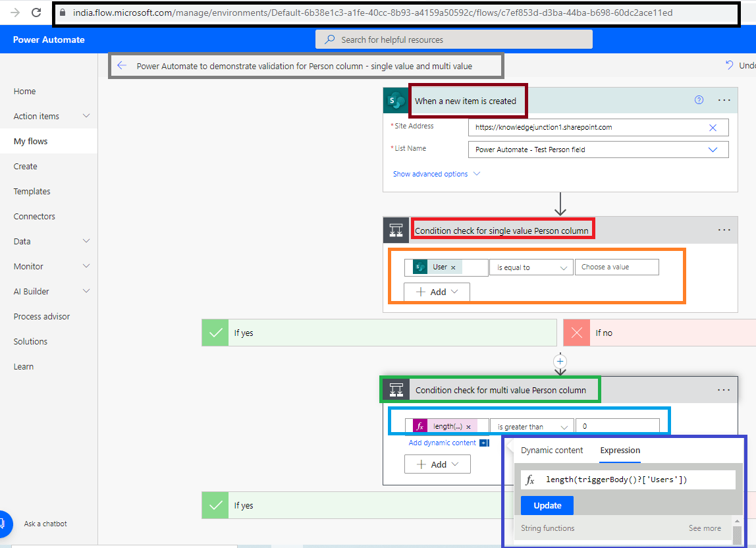Open the chatbot bubble icon
The width and height of the screenshot is (756, 548).
tap(4, 524)
